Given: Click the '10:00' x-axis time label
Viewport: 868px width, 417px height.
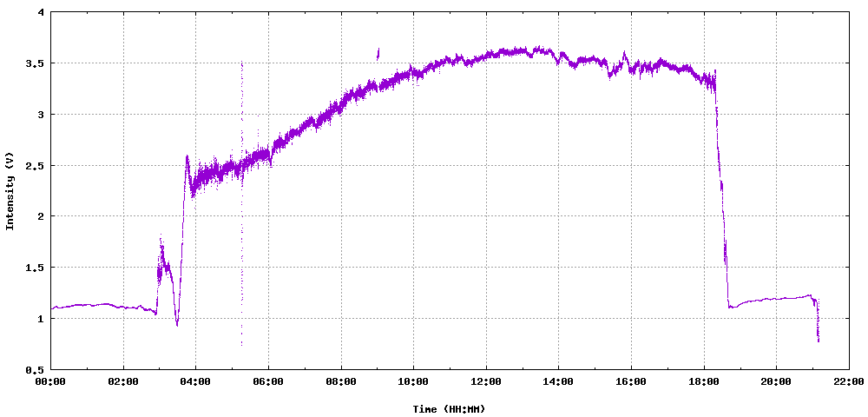Looking at the screenshot, I should [413, 382].
